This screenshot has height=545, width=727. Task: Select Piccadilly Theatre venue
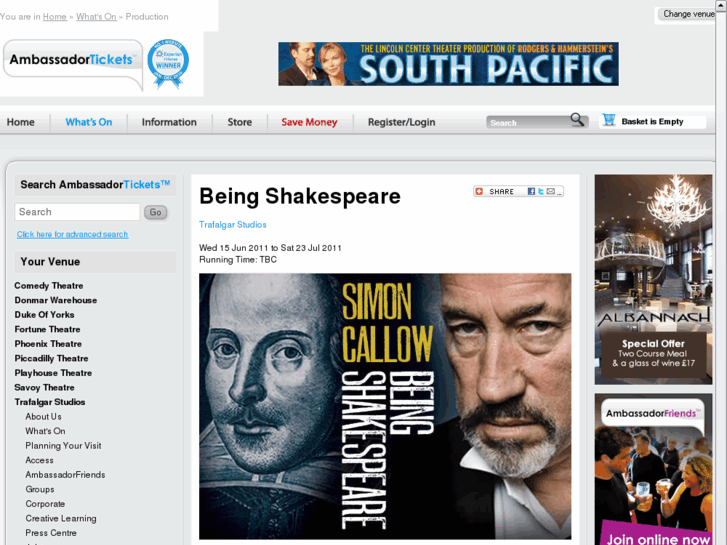(x=51, y=359)
